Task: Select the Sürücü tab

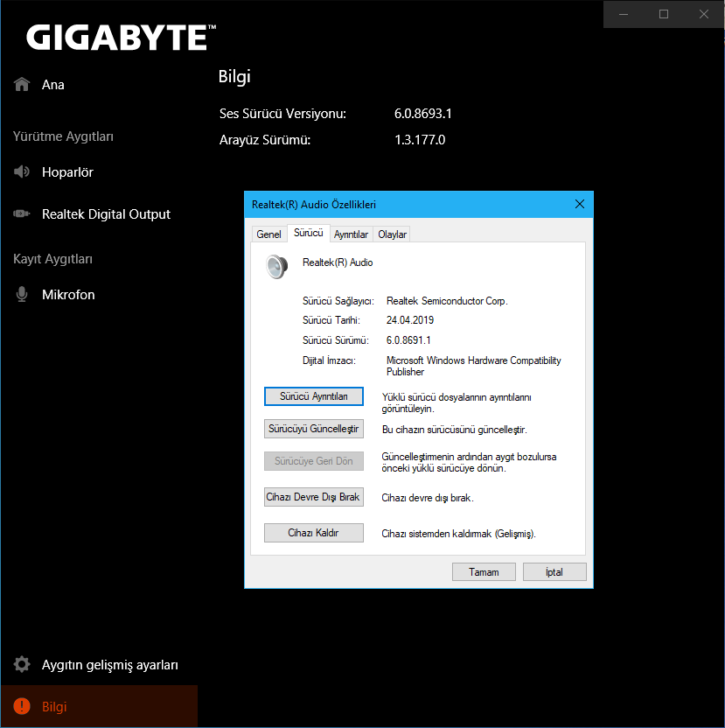Action: coord(308,233)
